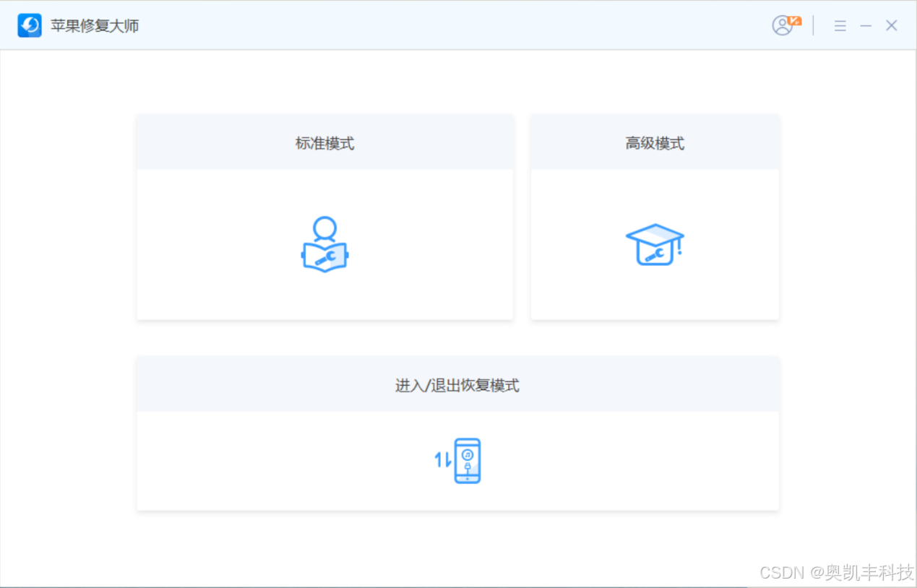The width and height of the screenshot is (917, 588).
Task: Close the 苹果修复大师 window
Action: point(892,26)
